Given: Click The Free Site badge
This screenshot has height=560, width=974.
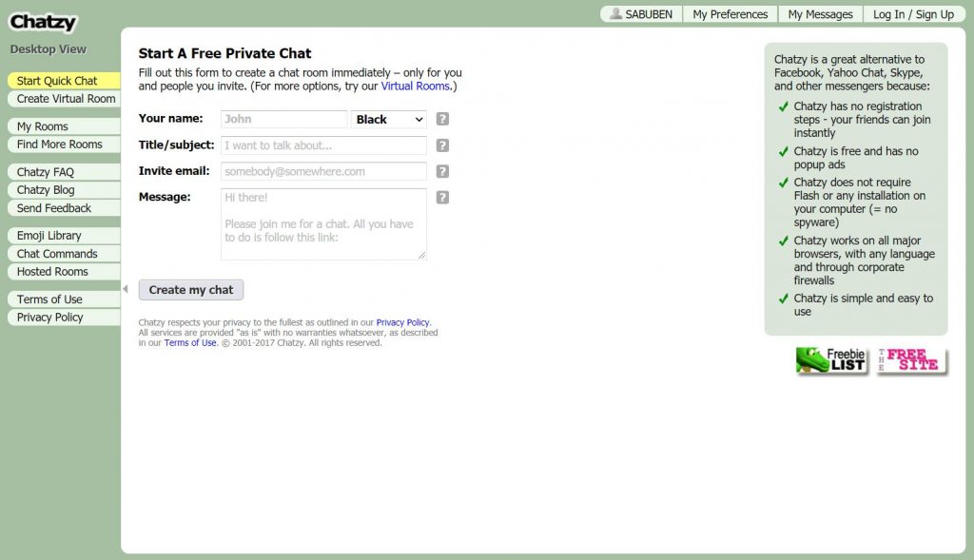Looking at the screenshot, I should point(909,360).
